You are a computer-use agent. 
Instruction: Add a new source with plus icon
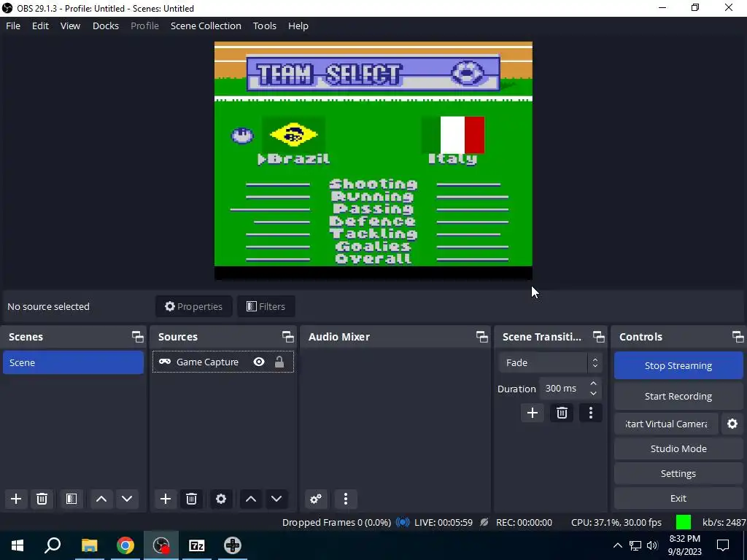(166, 499)
